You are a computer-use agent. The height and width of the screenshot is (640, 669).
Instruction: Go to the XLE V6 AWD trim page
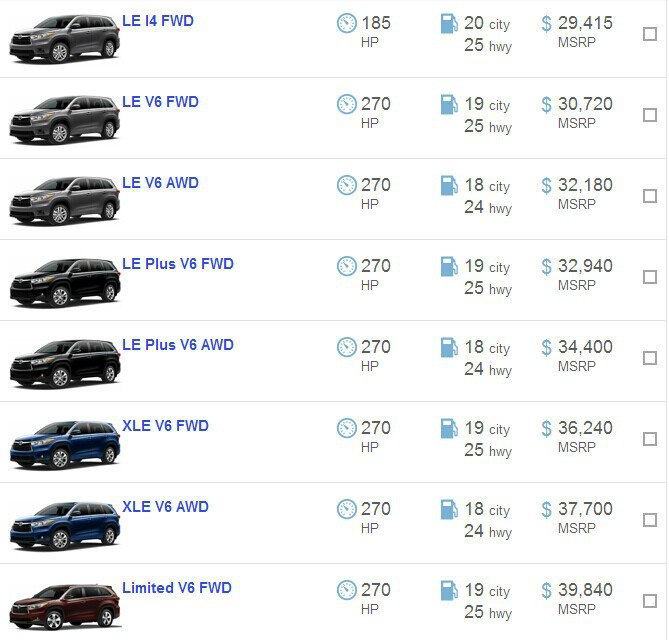pos(165,507)
